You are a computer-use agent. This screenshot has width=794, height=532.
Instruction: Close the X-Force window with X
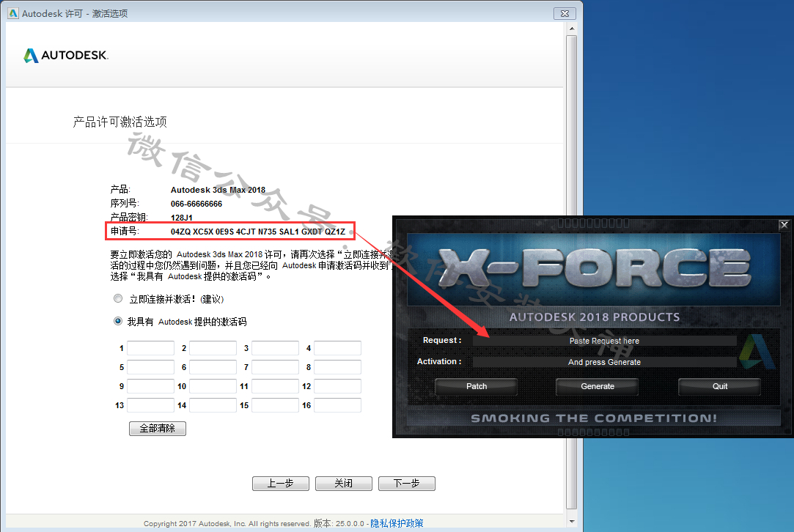click(x=784, y=225)
